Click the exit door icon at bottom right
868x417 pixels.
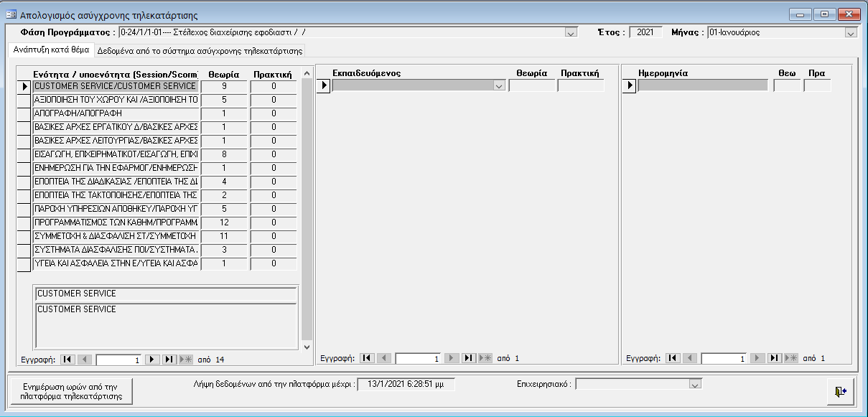[841, 390]
